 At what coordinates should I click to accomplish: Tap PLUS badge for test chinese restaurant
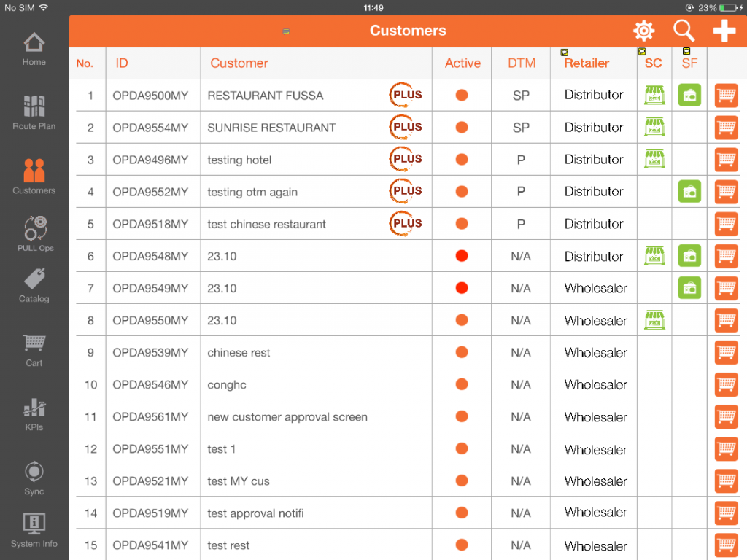[406, 223]
